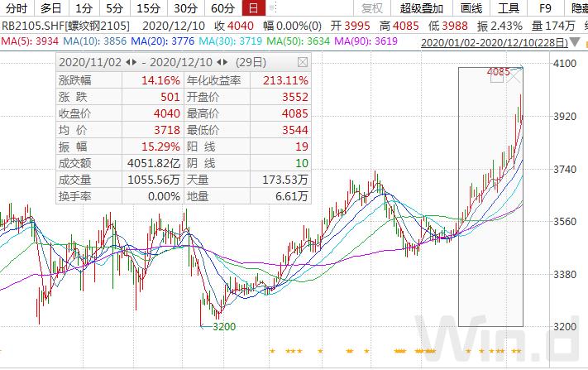Click the dotted grip handle beside the 日 tab
This screenshot has height=370, width=588.
point(273,7)
